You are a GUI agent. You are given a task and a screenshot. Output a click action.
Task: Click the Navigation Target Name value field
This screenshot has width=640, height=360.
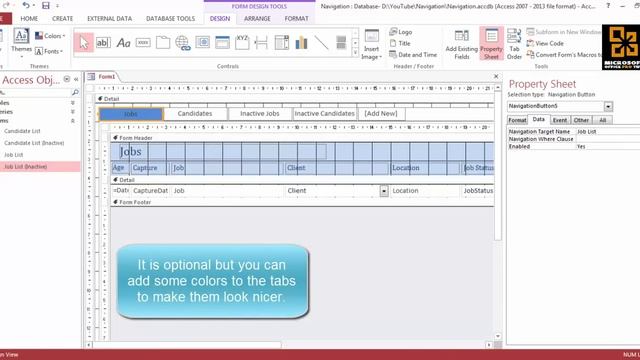click(607, 131)
